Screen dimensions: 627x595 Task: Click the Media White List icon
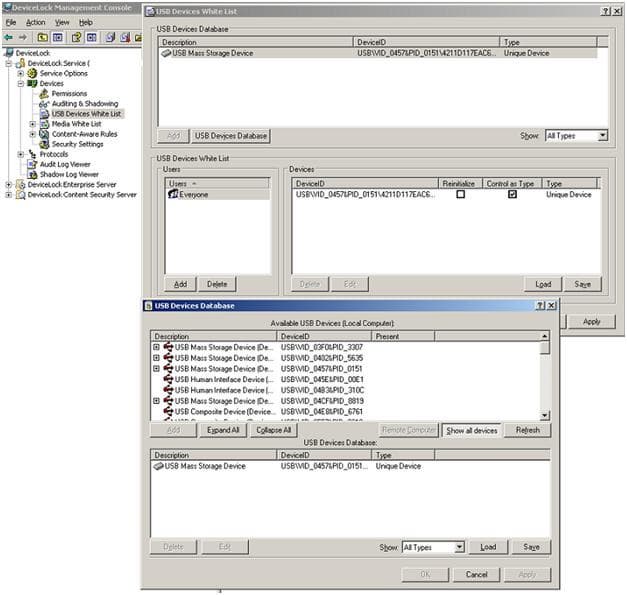pos(44,124)
